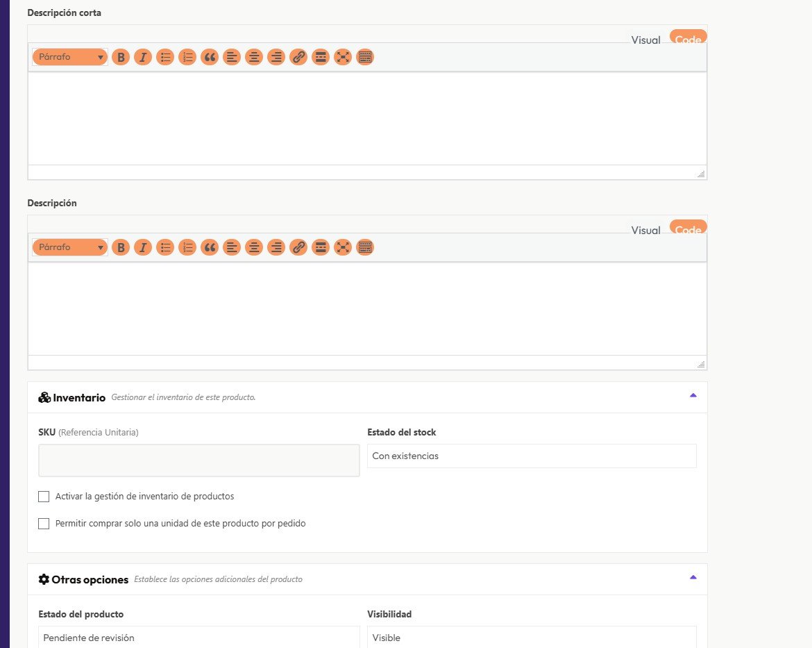Show toolbar toggle in Descripción editor

click(365, 247)
